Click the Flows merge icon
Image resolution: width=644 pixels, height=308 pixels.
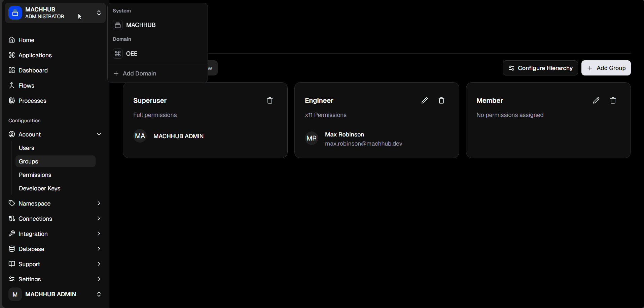coord(12,85)
